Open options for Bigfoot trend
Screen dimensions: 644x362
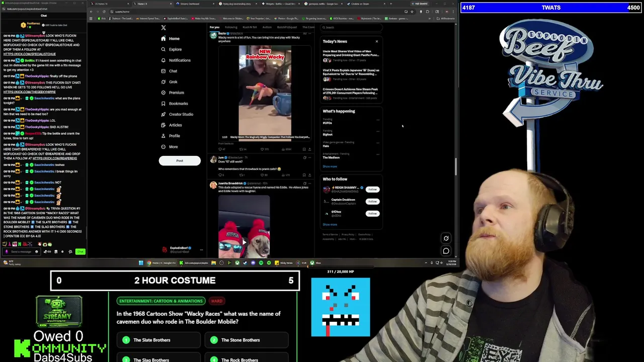coord(378,131)
